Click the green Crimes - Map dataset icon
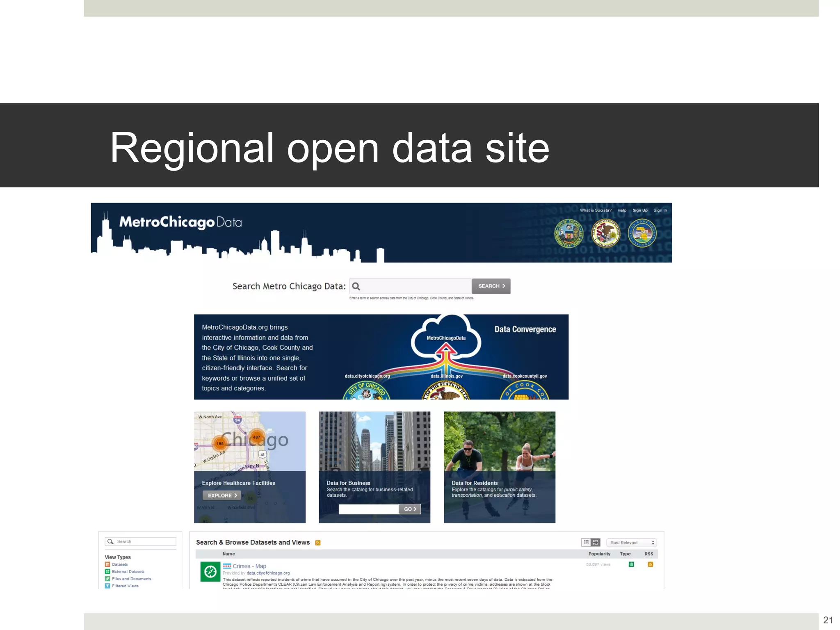 pyautogui.click(x=210, y=571)
